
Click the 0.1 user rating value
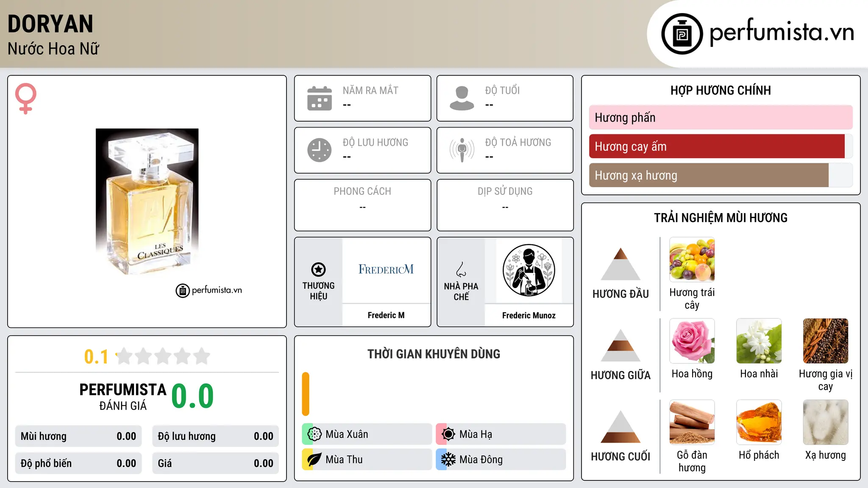[x=96, y=357]
